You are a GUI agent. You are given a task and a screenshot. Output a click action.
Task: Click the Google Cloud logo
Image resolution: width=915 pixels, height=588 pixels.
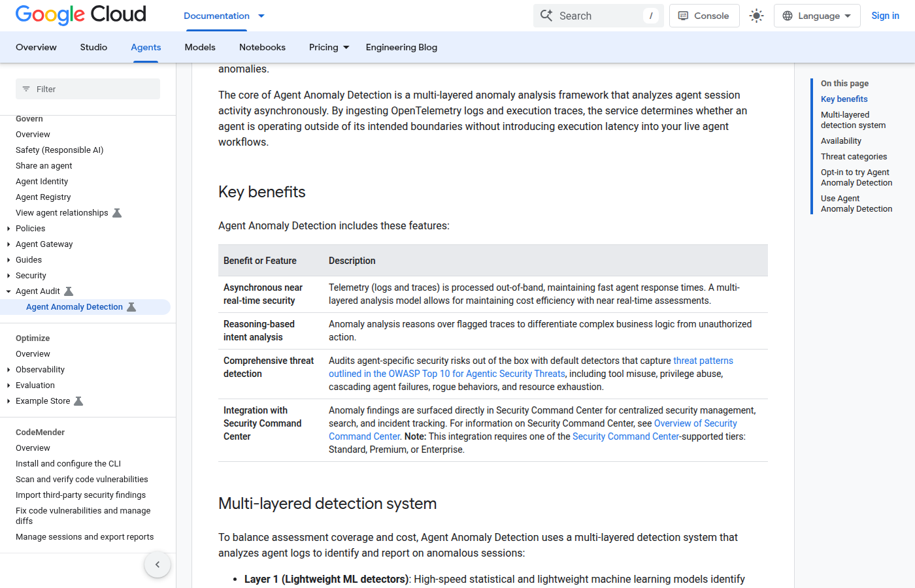(81, 15)
